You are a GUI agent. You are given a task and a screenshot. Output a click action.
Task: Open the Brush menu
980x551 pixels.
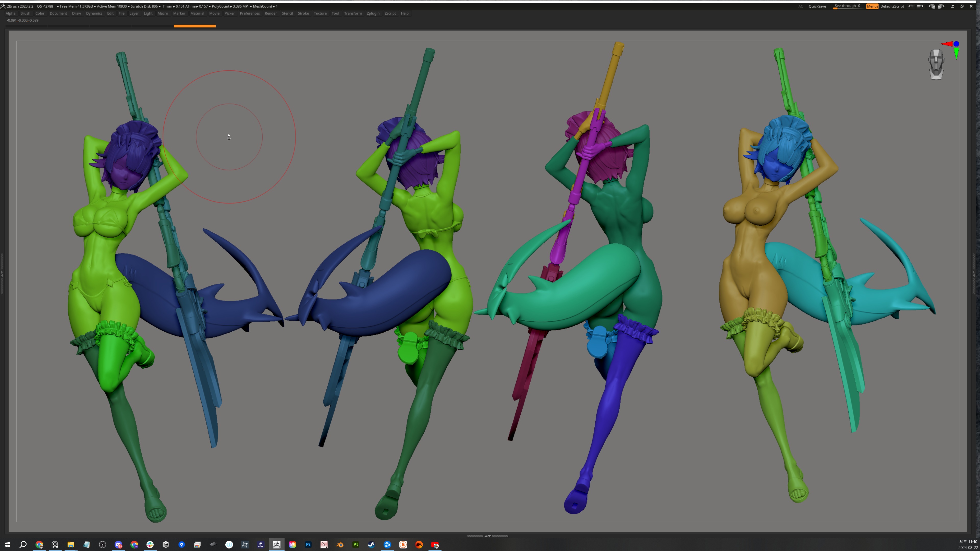(25, 13)
